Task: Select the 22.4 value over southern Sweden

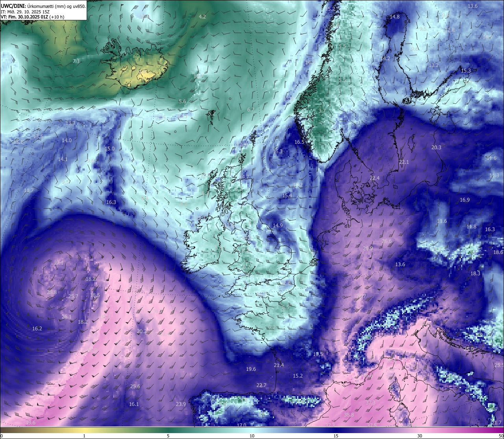Action: tap(374, 178)
